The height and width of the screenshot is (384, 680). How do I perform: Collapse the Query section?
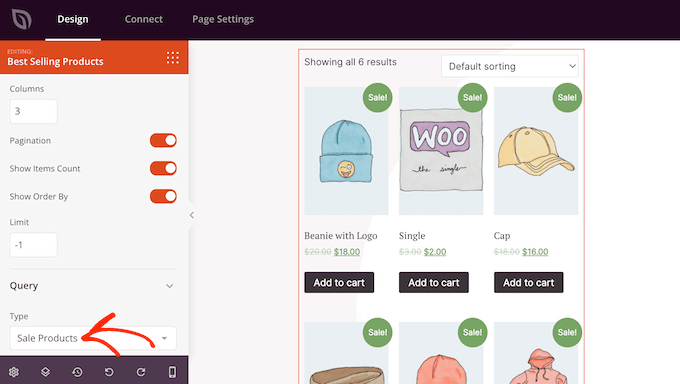coord(170,286)
